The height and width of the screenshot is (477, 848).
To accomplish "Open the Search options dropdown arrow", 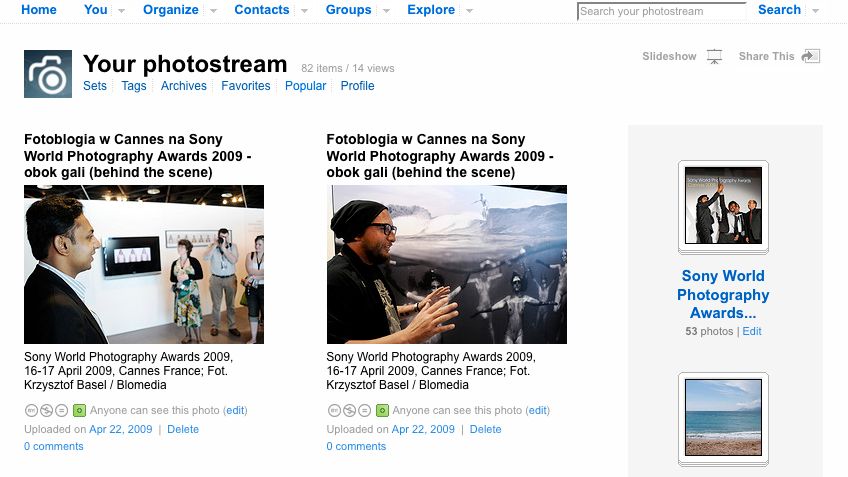I will pyautogui.click(x=815, y=10).
